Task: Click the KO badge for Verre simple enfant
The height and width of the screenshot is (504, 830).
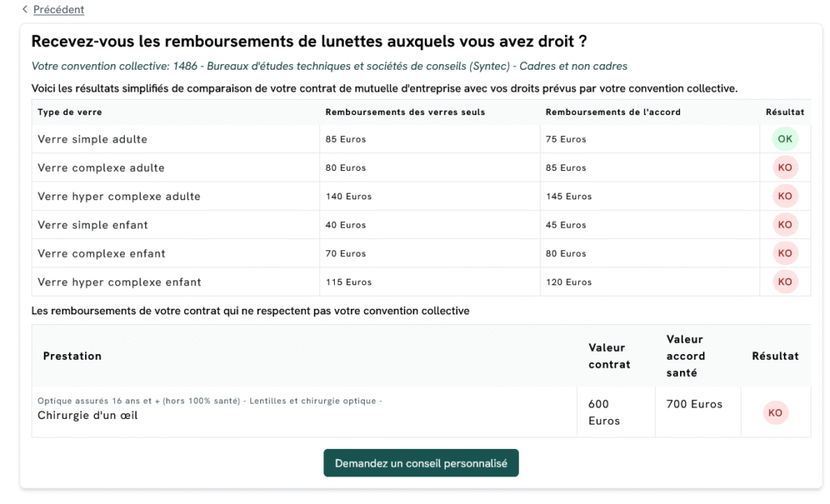Action: 784,224
